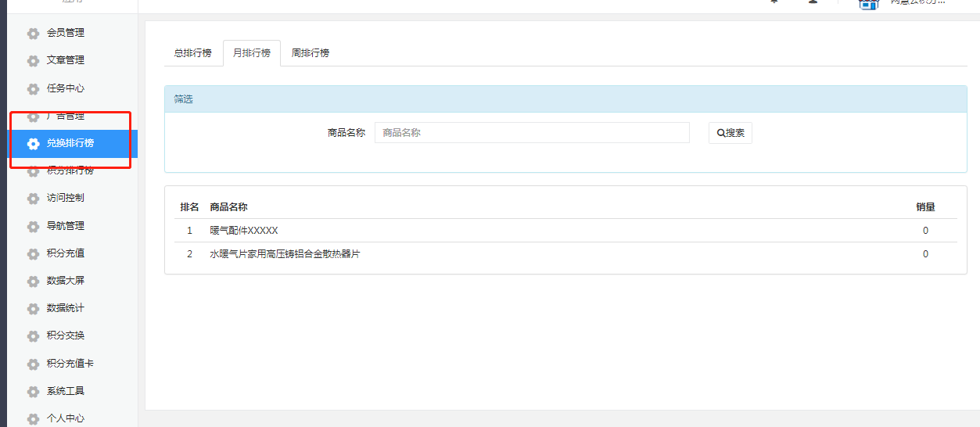The height and width of the screenshot is (427, 980).
Task: Select the gear icon next to 导航管理
Action: (33, 226)
